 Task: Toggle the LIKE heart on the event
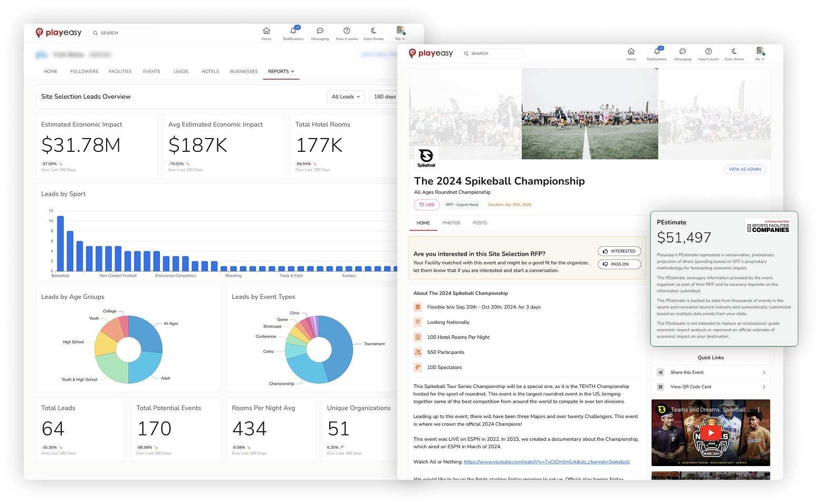click(x=427, y=205)
